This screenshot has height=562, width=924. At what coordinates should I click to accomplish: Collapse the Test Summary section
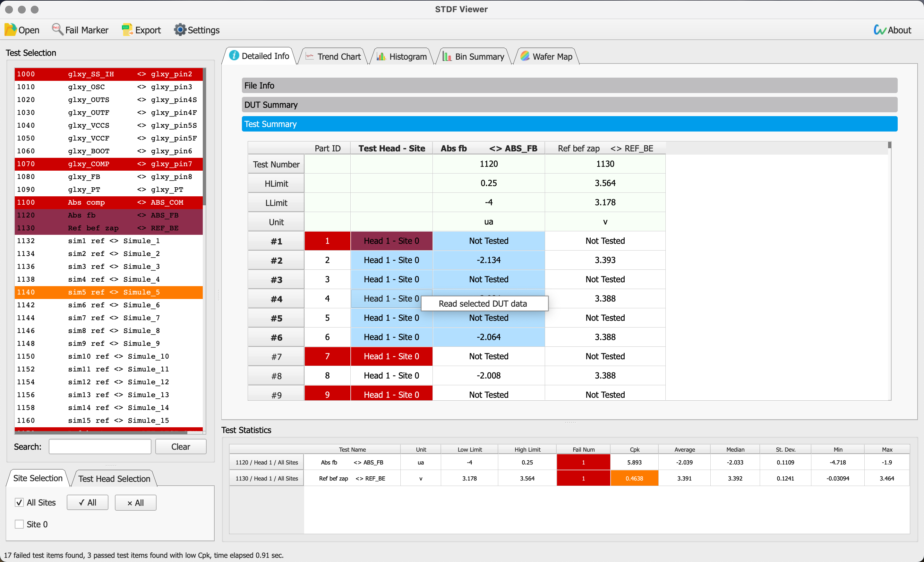[x=569, y=124]
